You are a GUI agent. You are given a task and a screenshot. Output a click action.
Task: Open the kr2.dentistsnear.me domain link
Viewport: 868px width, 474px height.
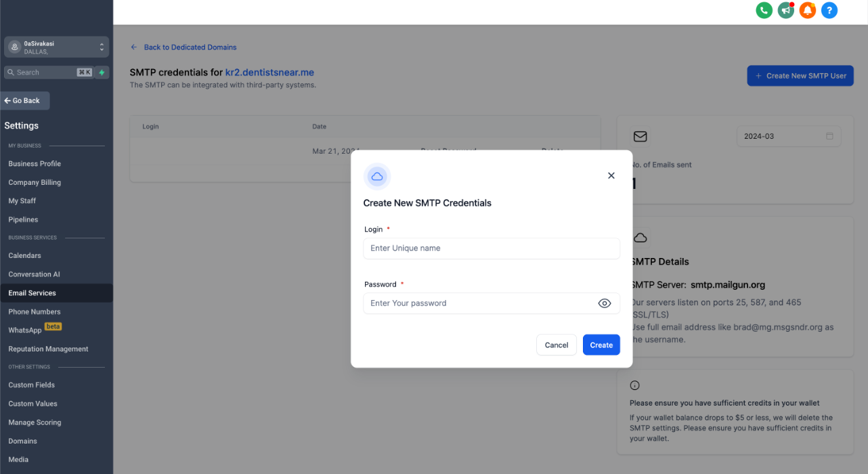[x=269, y=72]
